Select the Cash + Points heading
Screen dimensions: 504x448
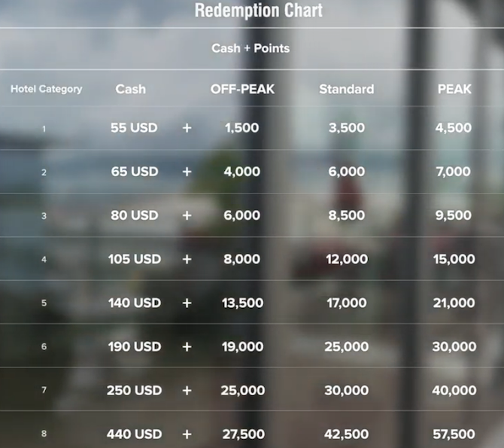click(250, 48)
